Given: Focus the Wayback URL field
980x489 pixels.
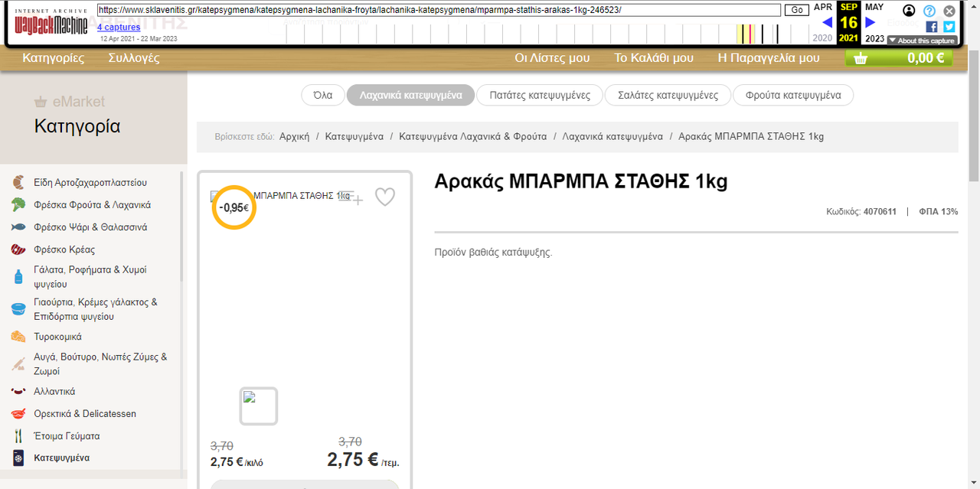Looking at the screenshot, I should pos(439,10).
